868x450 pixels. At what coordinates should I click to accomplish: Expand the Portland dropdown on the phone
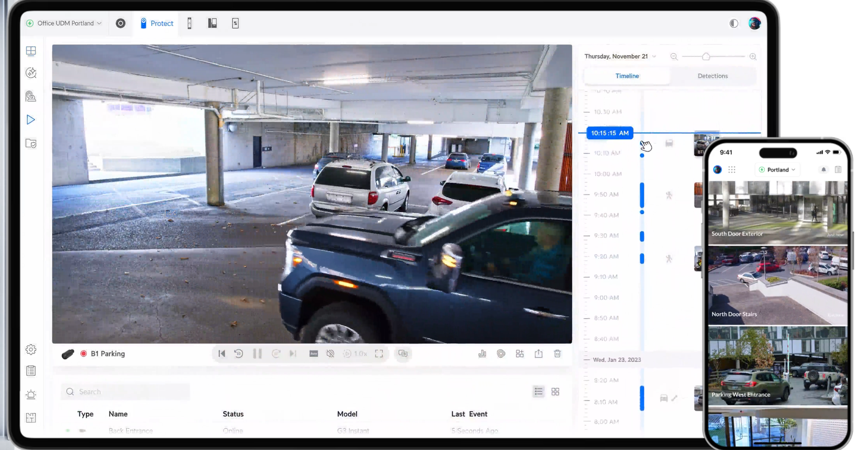coord(777,170)
